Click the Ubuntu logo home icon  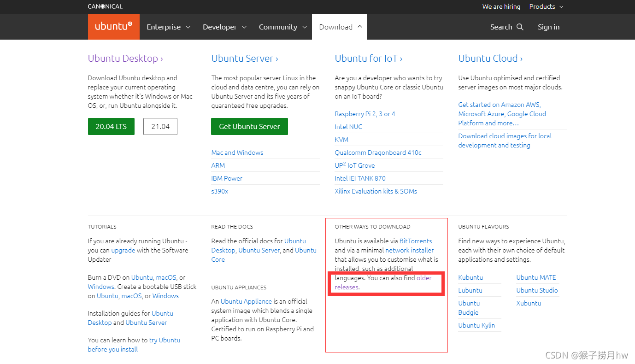113,27
